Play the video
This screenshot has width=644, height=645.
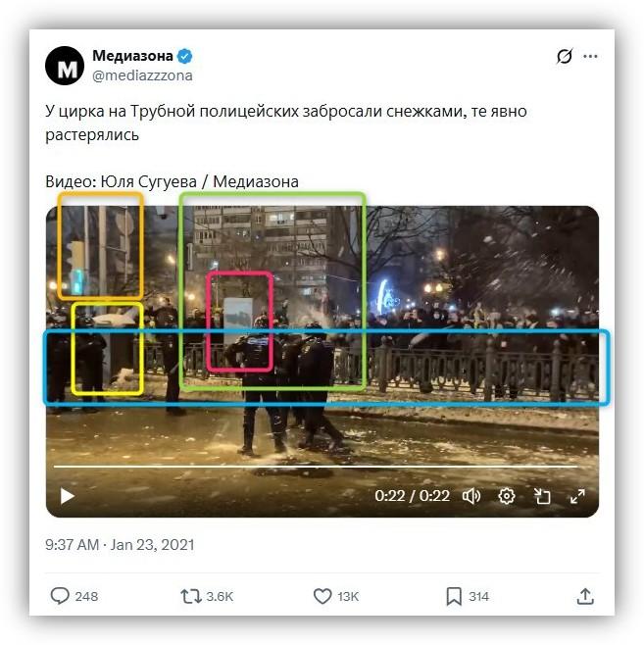point(67,496)
